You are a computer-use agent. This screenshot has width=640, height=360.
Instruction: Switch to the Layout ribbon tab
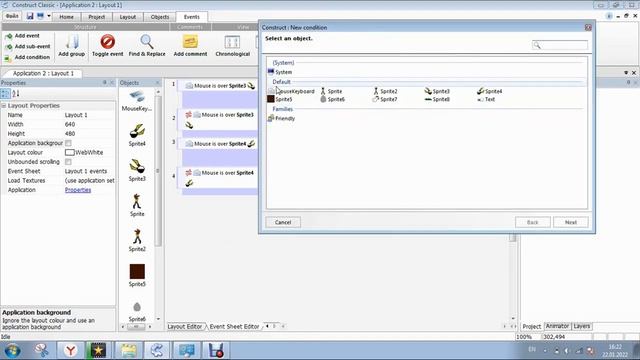pyautogui.click(x=127, y=17)
